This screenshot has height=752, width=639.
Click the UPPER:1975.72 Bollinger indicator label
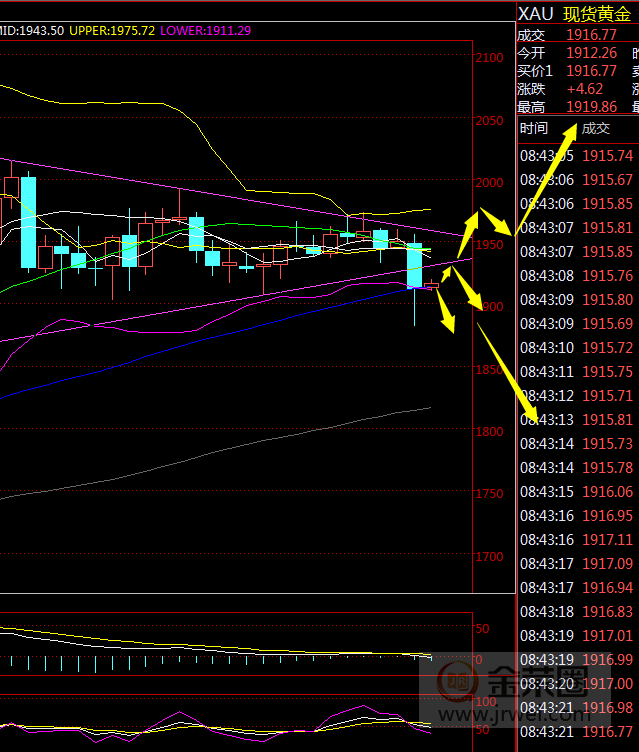coord(112,31)
